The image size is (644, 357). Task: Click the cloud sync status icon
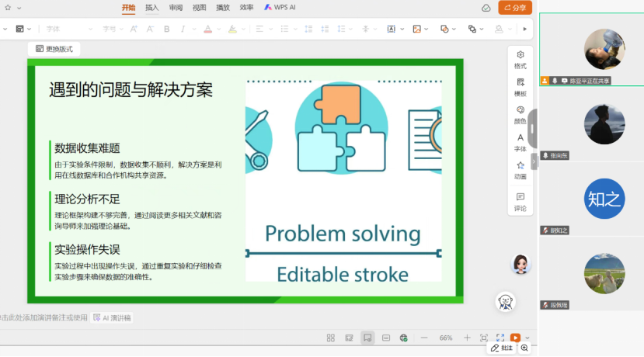click(486, 8)
